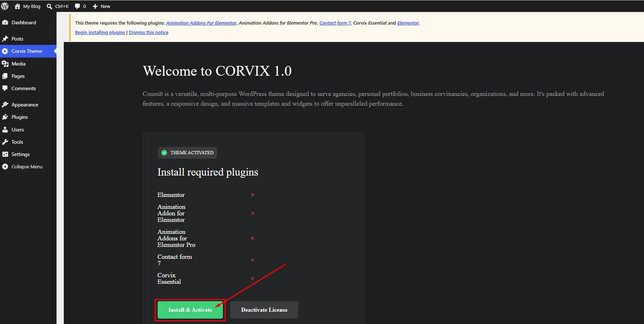Open the Contact form 7 link

[335, 23]
